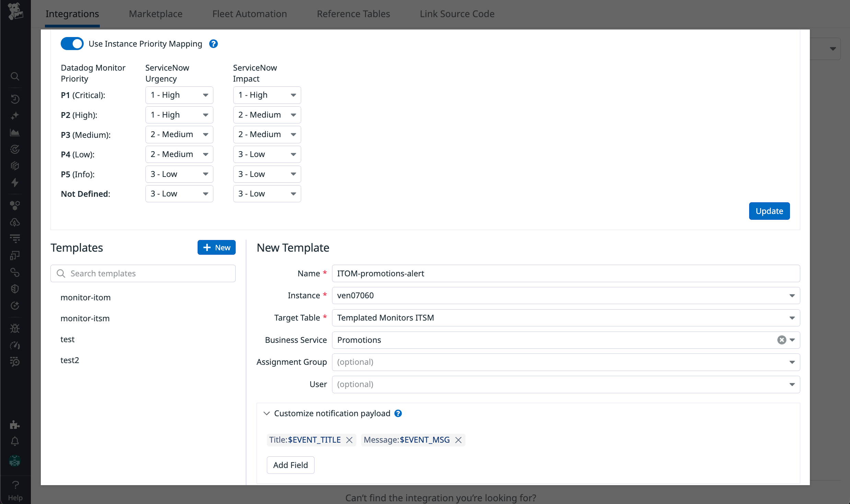This screenshot has height=504, width=850.
Task: Open the Dashboards graph icon in sidebar
Action: pos(15,132)
